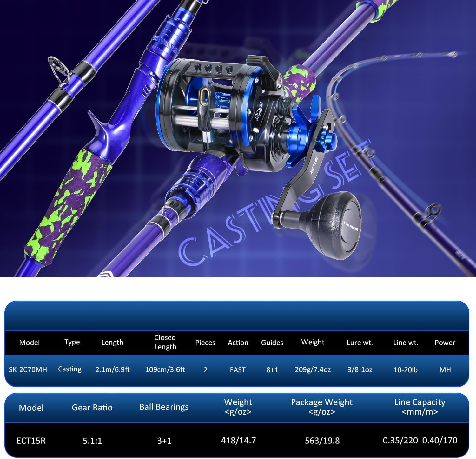Click the Gear Ratio column header
The height and width of the screenshot is (459, 476).
(92, 408)
